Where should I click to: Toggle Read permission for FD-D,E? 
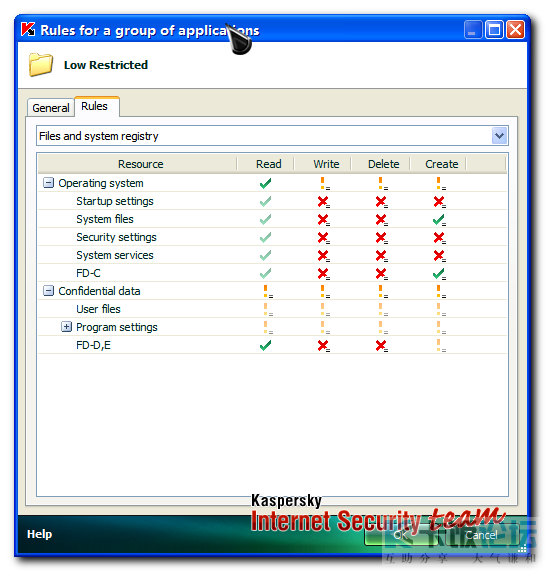click(265, 345)
